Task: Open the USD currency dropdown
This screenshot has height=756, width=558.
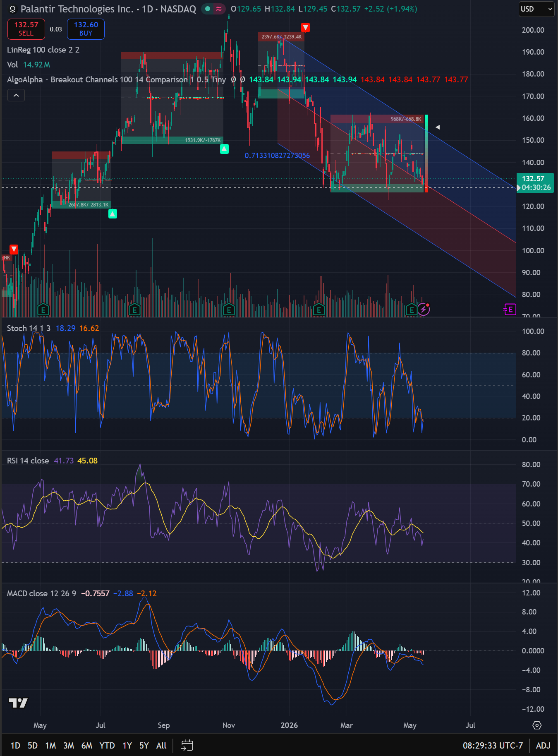Action: click(536, 9)
